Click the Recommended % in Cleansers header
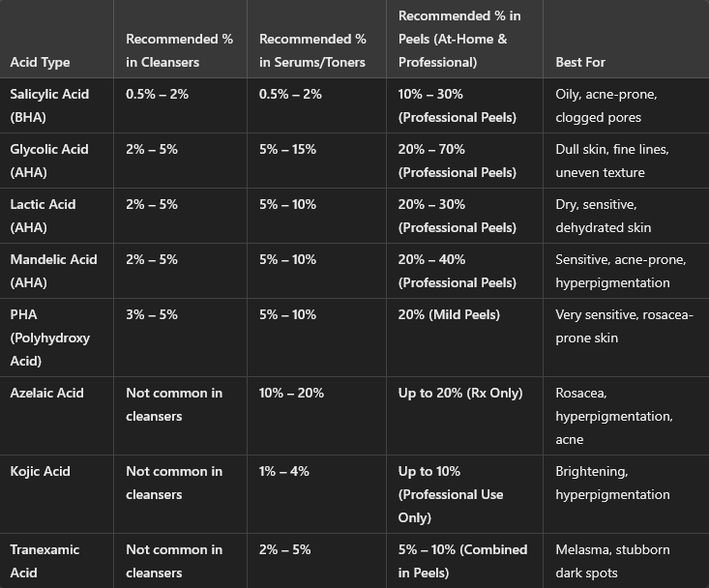 click(179, 50)
